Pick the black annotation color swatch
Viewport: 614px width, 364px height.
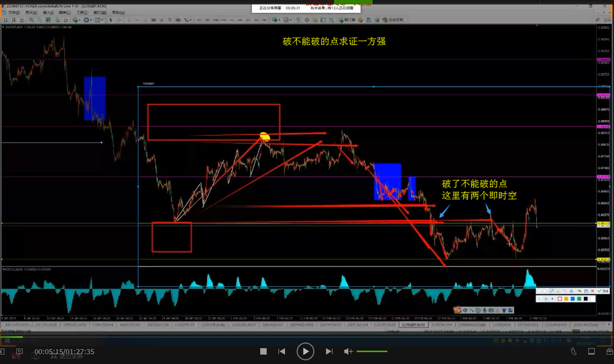[x=586, y=298]
